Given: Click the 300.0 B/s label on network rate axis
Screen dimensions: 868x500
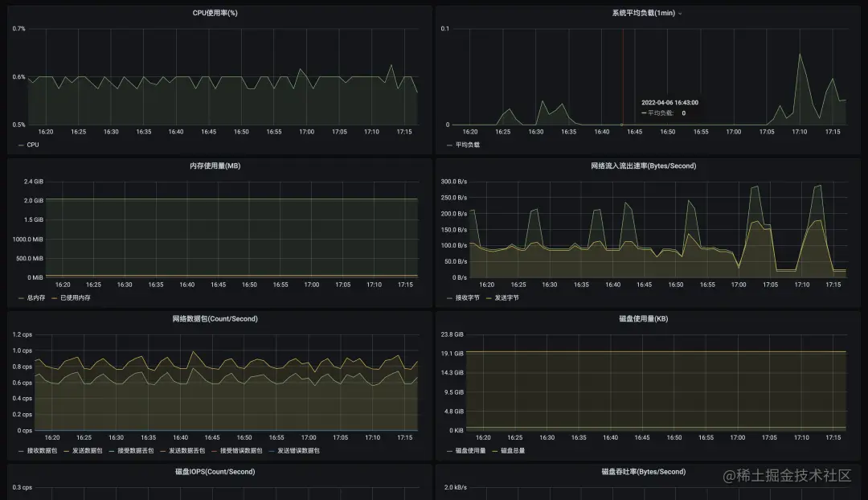Looking at the screenshot, I should point(453,181).
